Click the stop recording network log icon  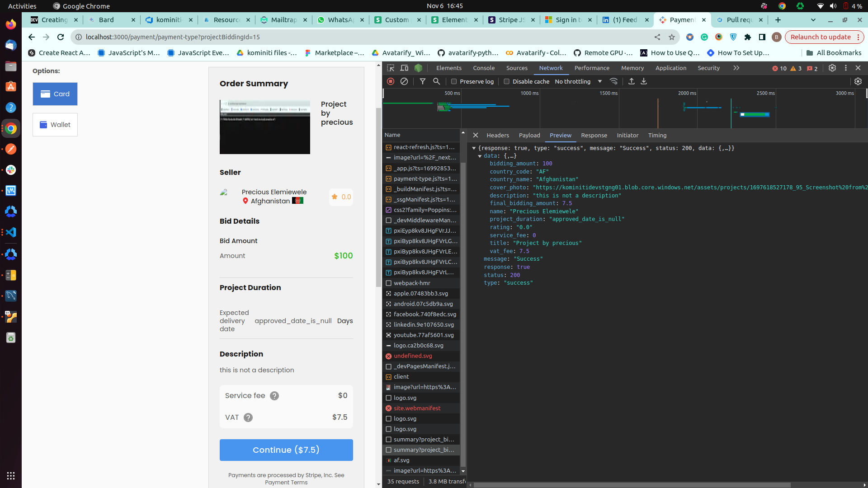391,81
